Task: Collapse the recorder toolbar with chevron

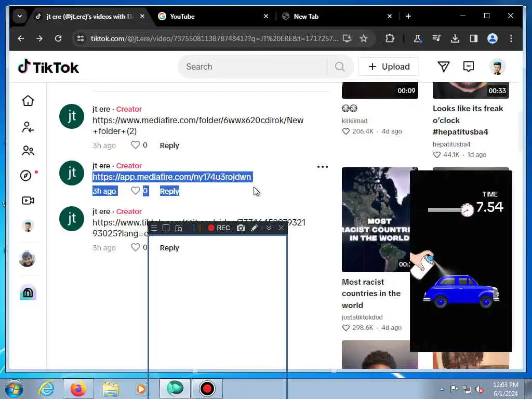Action: (269, 228)
